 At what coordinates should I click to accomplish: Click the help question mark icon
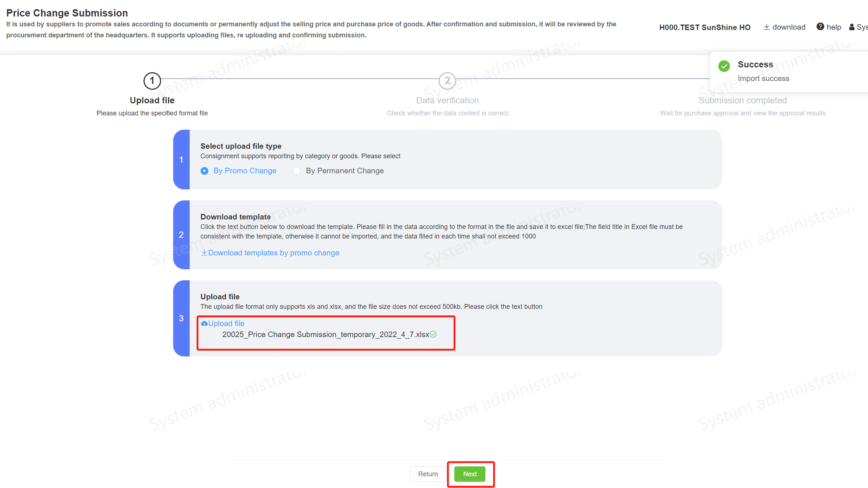pyautogui.click(x=820, y=27)
